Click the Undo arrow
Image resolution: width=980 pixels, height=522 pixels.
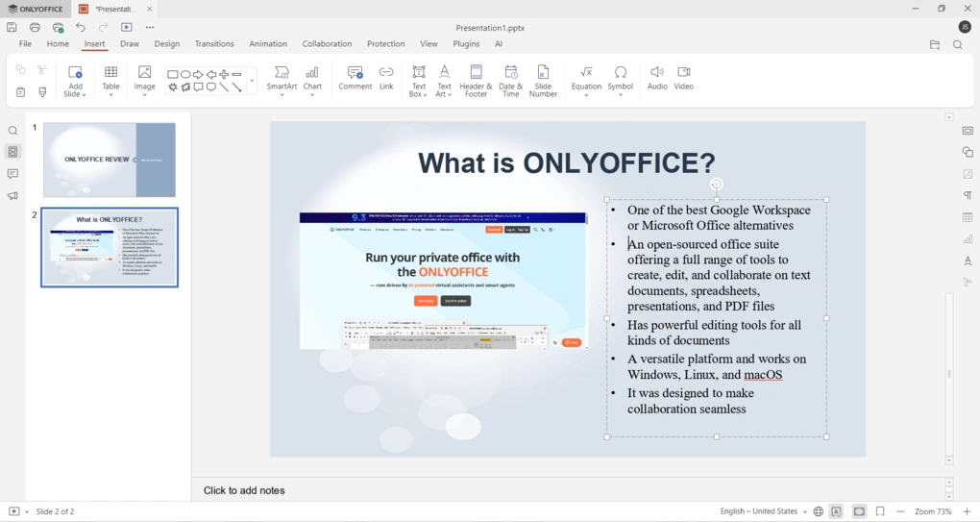click(81, 27)
